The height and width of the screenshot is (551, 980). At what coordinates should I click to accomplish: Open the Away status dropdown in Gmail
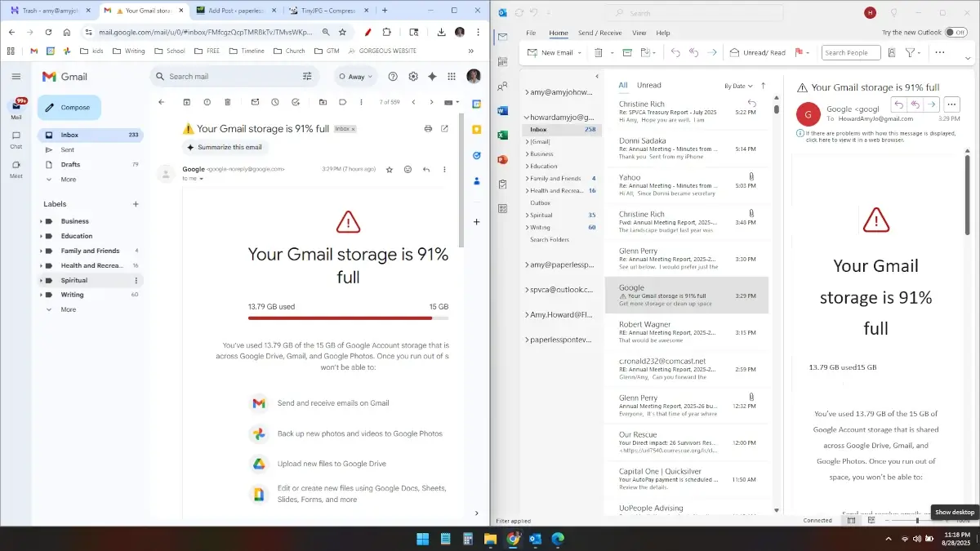click(356, 77)
